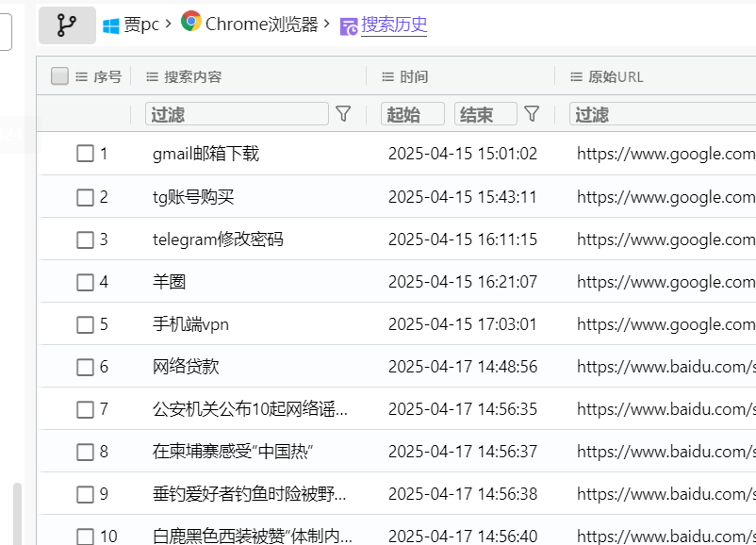Image resolution: width=756 pixels, height=545 pixels.
Task: Select the 羊圈 search entry
Action: tap(169, 282)
